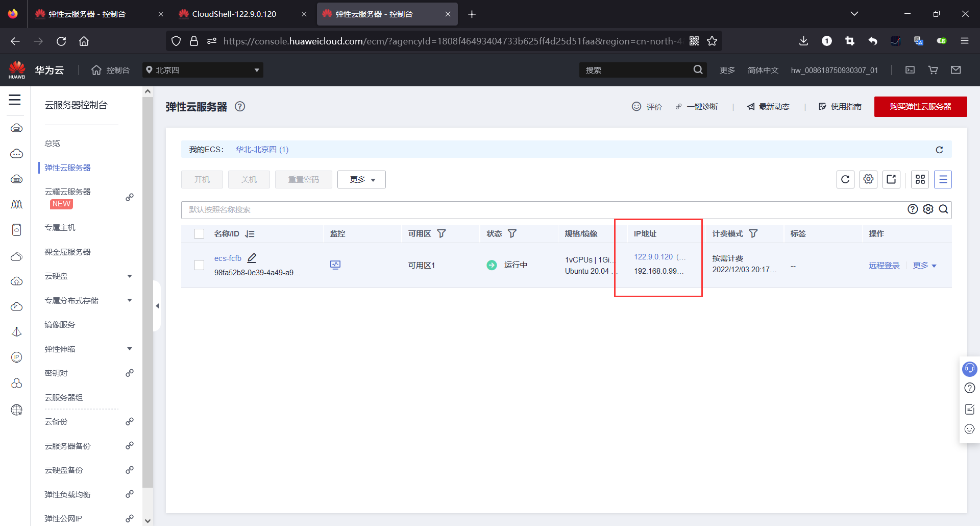Open monitoring chart for ecs-fcfb
Viewport: 980px width, 526px height.
[x=335, y=265]
